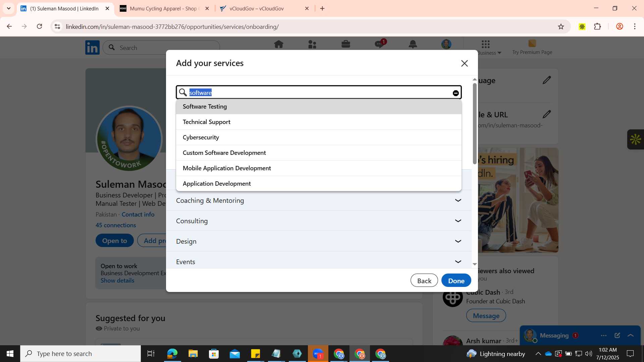The image size is (644, 362).
Task: Open the For Business dropdown arrow
Action: click(x=499, y=53)
